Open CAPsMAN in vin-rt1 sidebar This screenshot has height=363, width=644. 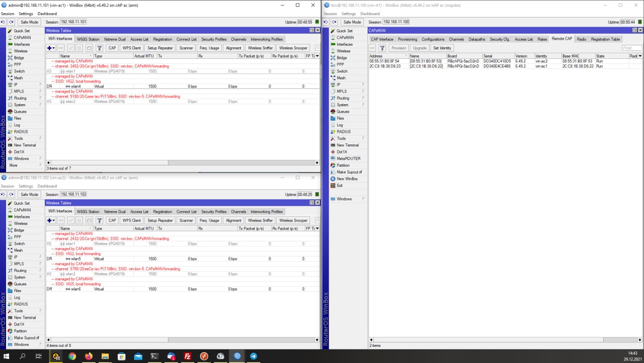coord(345,38)
